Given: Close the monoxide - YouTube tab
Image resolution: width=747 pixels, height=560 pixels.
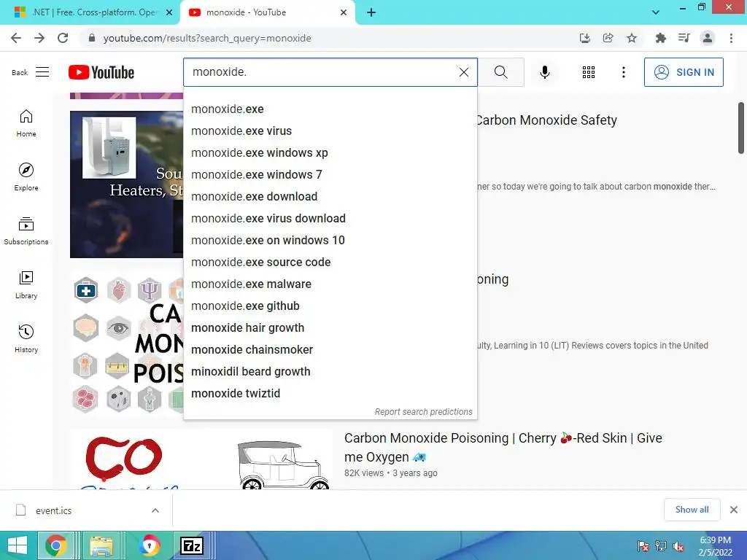Looking at the screenshot, I should pyautogui.click(x=344, y=12).
